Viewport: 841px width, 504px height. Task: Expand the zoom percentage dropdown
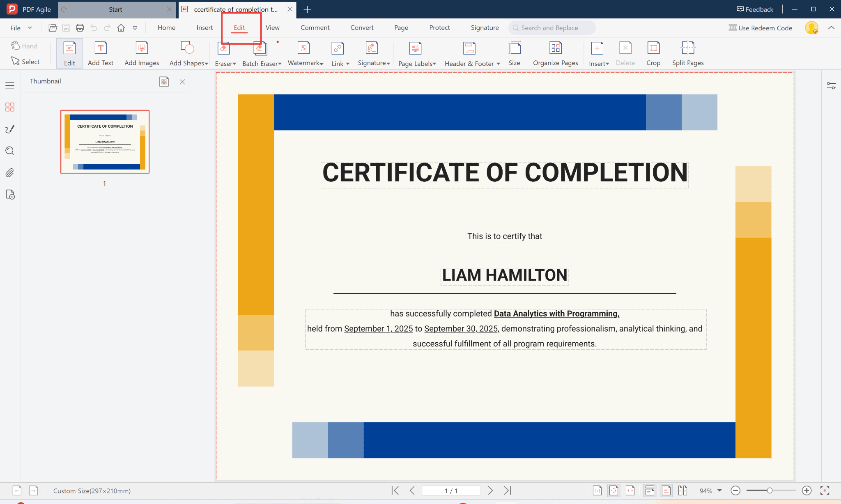(719, 490)
